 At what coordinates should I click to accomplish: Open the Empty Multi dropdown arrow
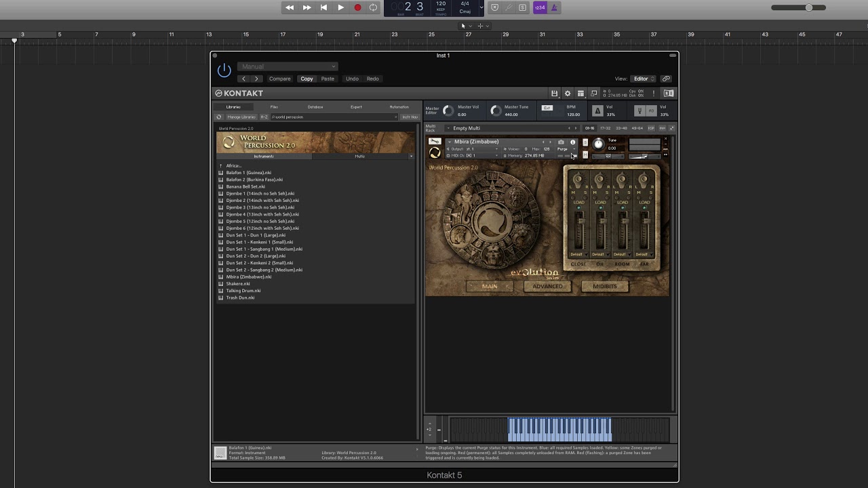(x=448, y=128)
